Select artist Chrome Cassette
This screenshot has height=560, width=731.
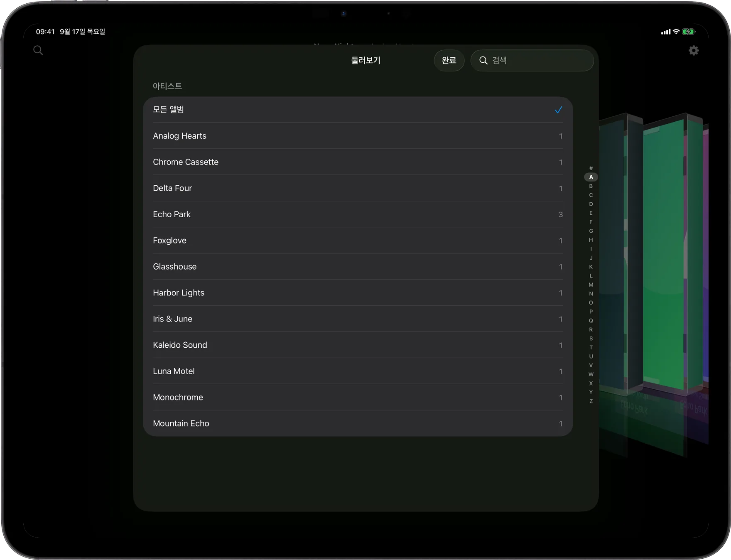pyautogui.click(x=358, y=162)
